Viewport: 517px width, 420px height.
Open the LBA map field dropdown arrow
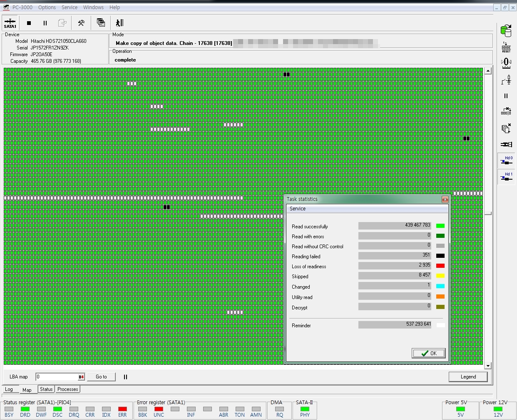tap(82, 377)
